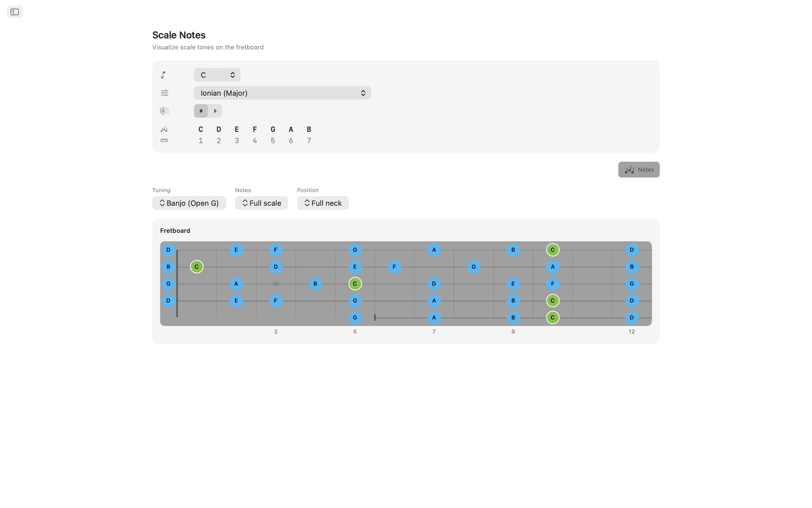Click fret number 7 label
Screen dimensions: 812x508
tap(434, 332)
